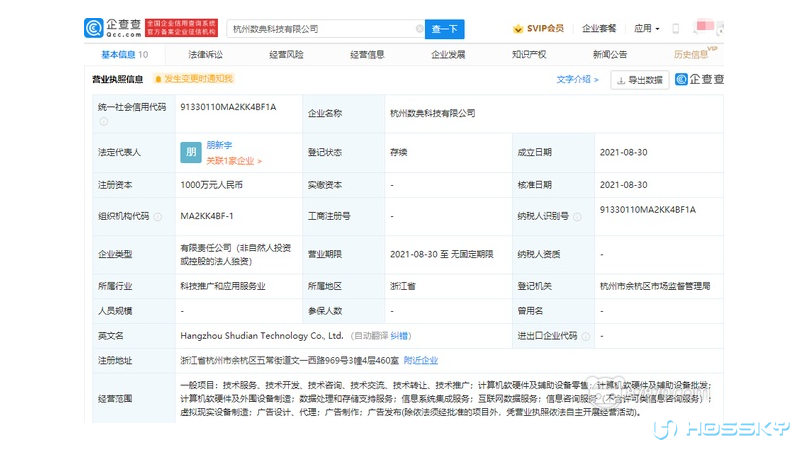The height and width of the screenshot is (450, 800).
Task: Open SVIP会员 crown link
Action: [538, 29]
